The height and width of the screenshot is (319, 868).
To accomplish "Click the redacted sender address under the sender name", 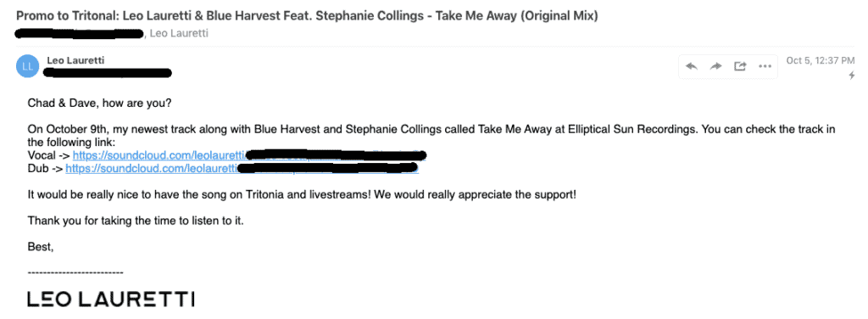I will click(x=108, y=73).
